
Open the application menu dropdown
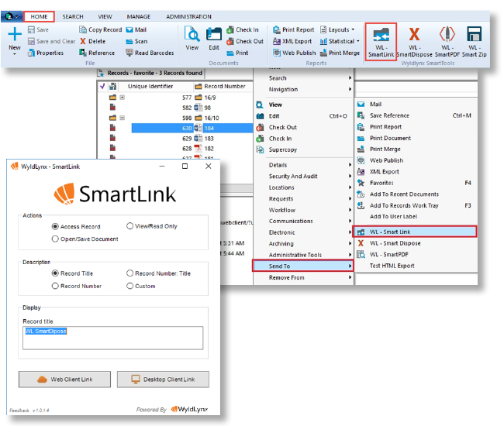coord(12,16)
